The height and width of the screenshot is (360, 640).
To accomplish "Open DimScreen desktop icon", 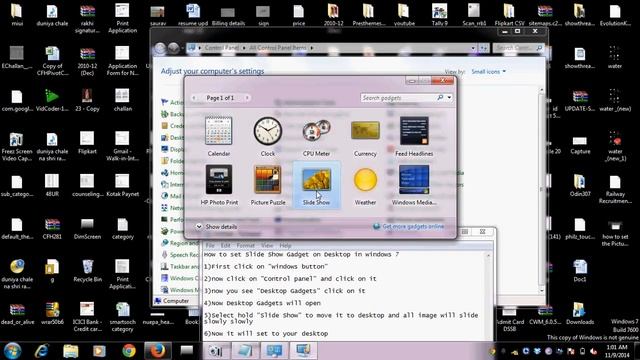I will pyautogui.click(x=87, y=229).
